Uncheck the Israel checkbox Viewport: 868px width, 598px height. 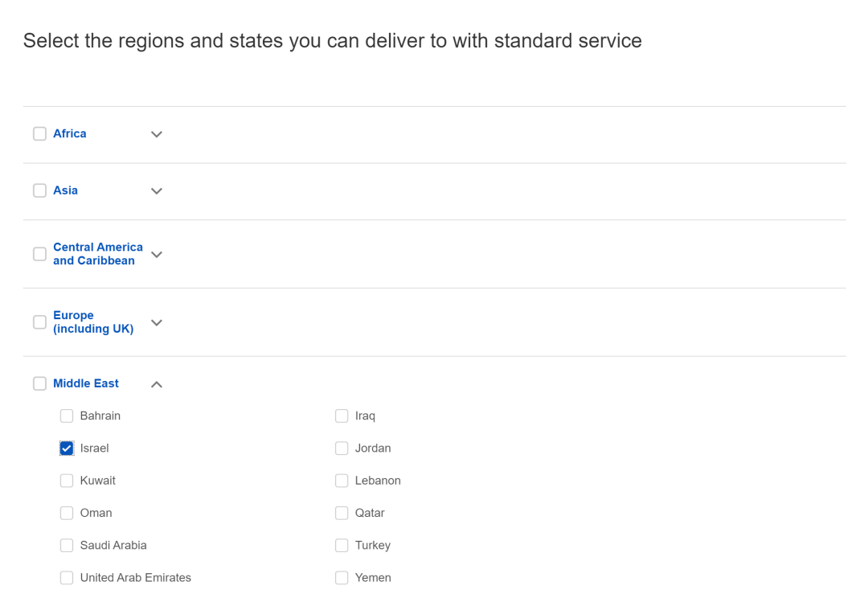coord(67,448)
